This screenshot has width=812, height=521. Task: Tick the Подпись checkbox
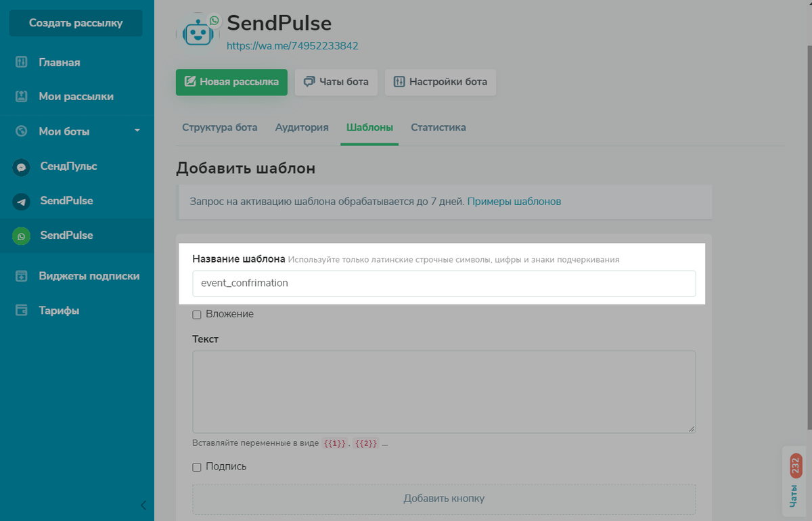[197, 467]
